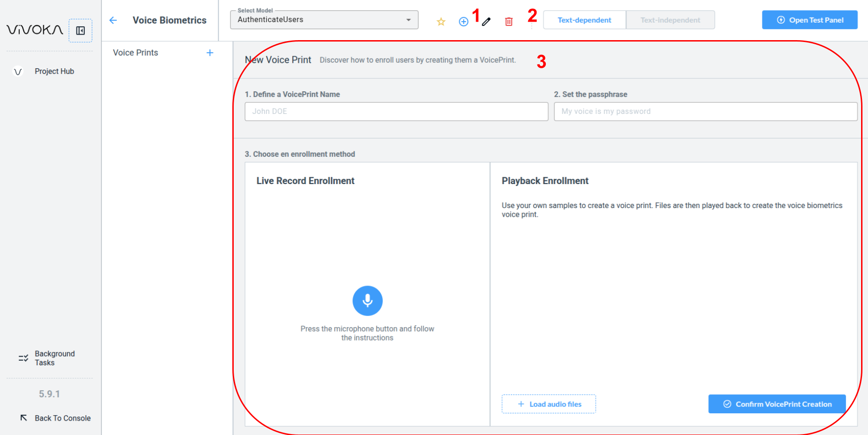The height and width of the screenshot is (435, 868).
Task: Click the pencil edit model icon
Action: point(486,22)
